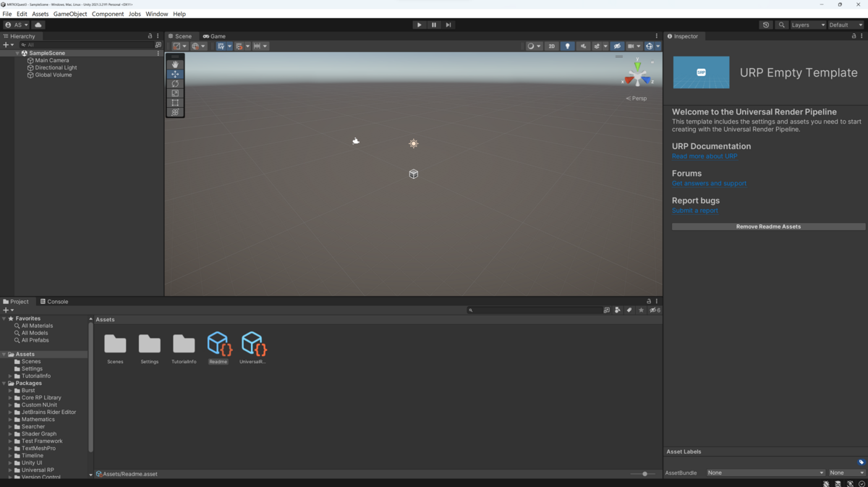Viewport: 868px width, 487px height.
Task: Click the Asset Labels tag icon
Action: coord(861,462)
